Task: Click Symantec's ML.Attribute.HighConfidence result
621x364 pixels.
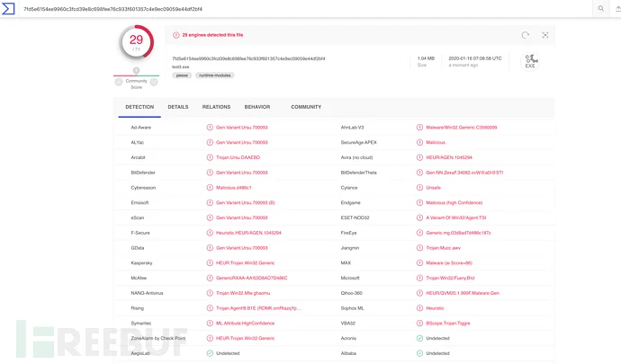Action: coord(245,324)
